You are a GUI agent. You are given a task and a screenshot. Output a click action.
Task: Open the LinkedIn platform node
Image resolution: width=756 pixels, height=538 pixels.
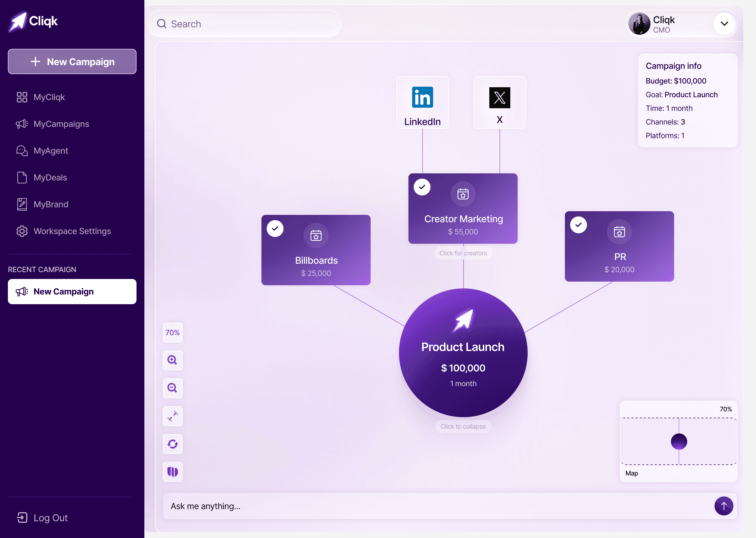(x=422, y=102)
